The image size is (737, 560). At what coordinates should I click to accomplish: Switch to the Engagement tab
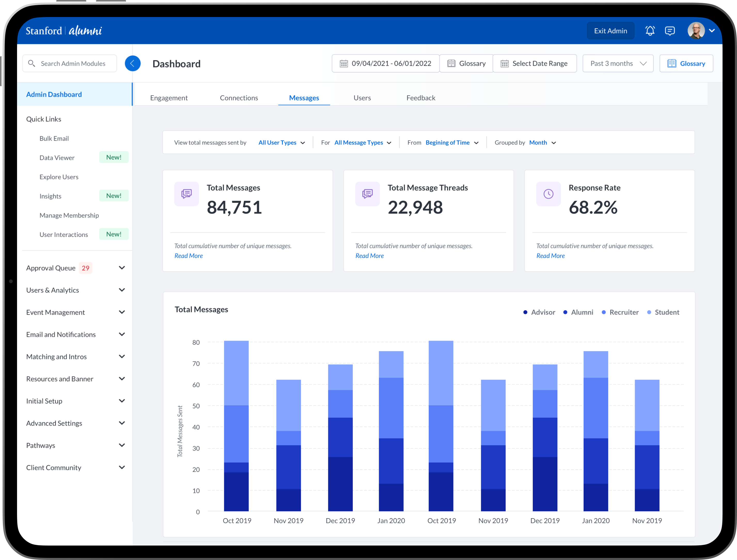coord(169,98)
